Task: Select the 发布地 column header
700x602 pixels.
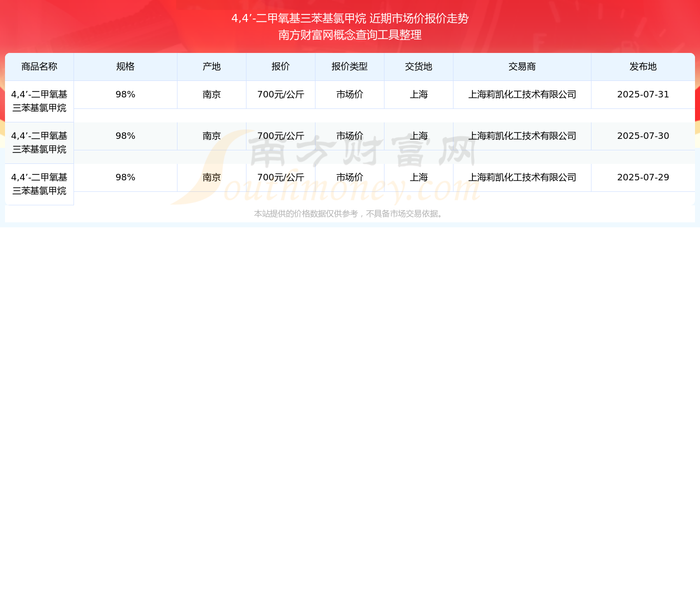Action: [x=643, y=66]
